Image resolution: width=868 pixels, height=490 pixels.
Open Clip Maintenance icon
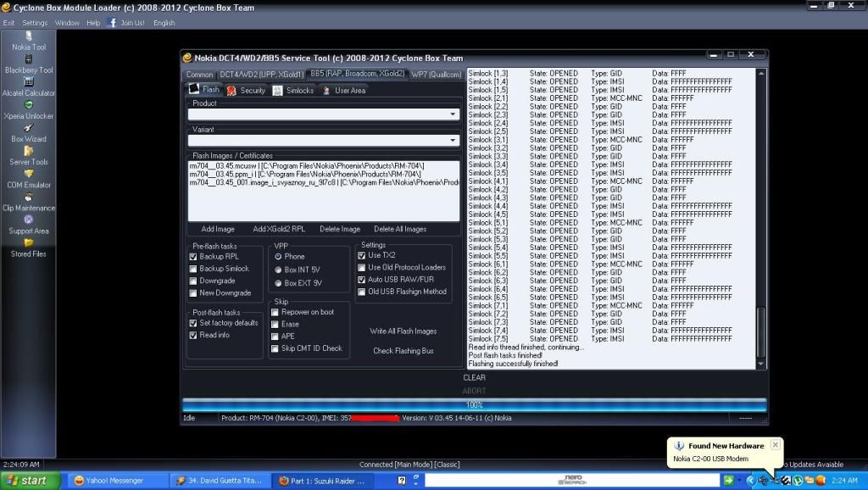(x=29, y=197)
